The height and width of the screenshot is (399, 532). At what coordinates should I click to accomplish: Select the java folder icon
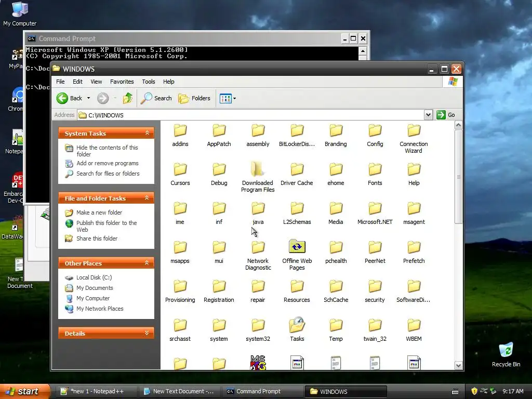click(258, 209)
